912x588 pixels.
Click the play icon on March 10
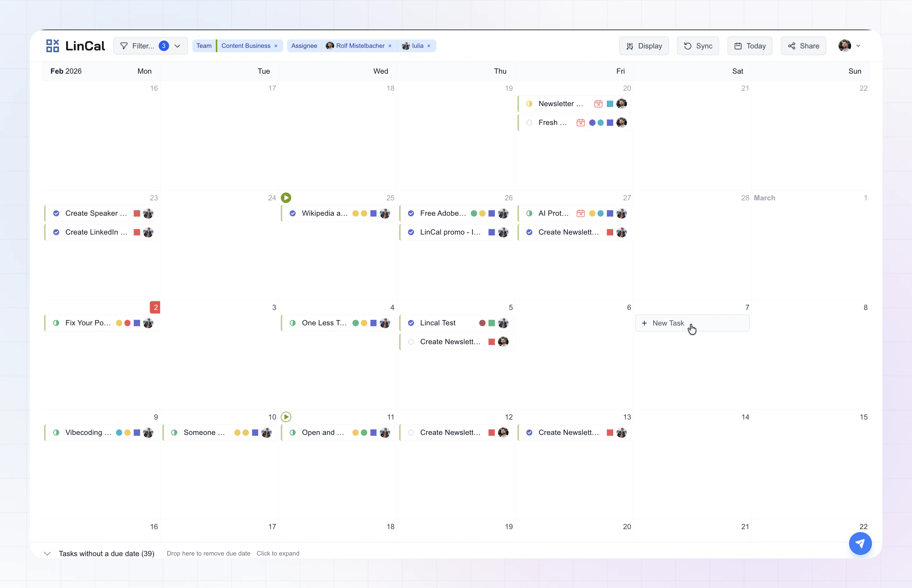click(x=286, y=417)
